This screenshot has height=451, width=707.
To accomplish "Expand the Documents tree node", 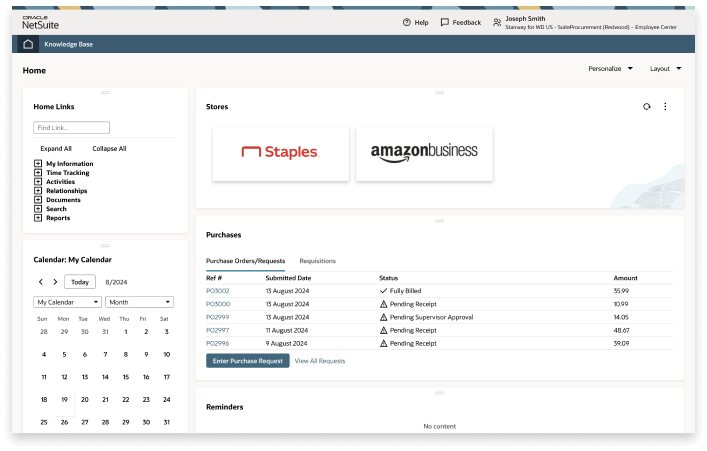I will tap(38, 199).
